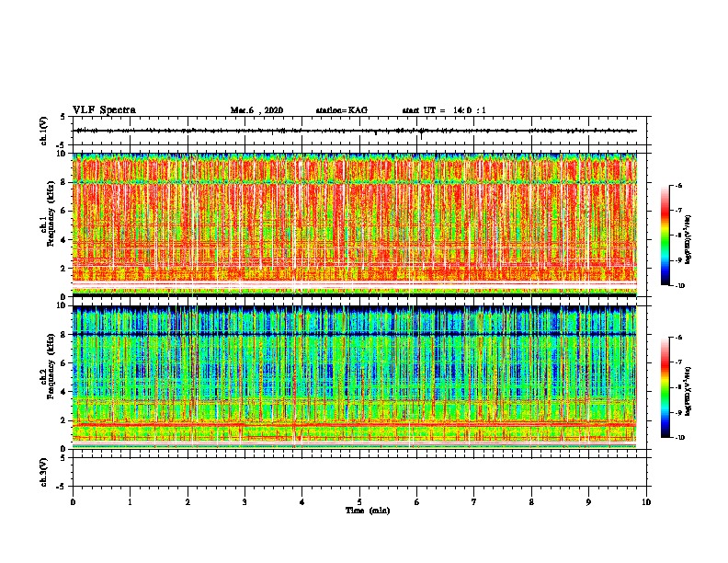Click the "-10" label on ch.1 colorbar
Screen dimensions: 728x563
coord(679,285)
